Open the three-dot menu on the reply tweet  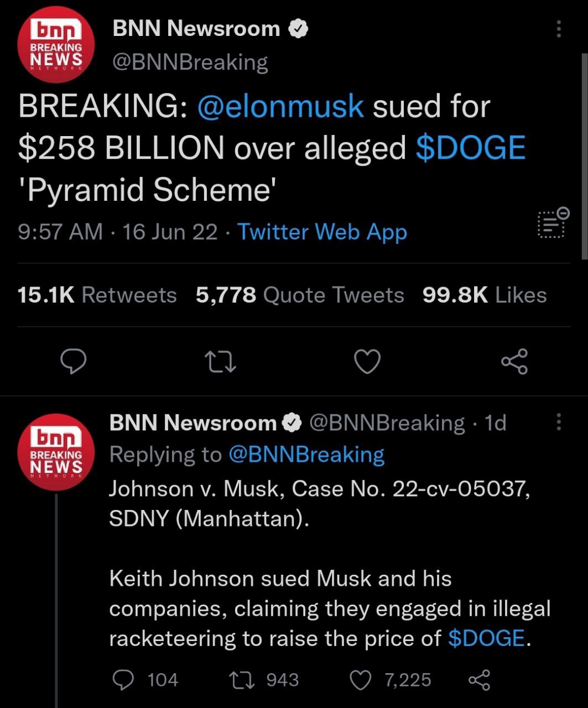pos(559,422)
